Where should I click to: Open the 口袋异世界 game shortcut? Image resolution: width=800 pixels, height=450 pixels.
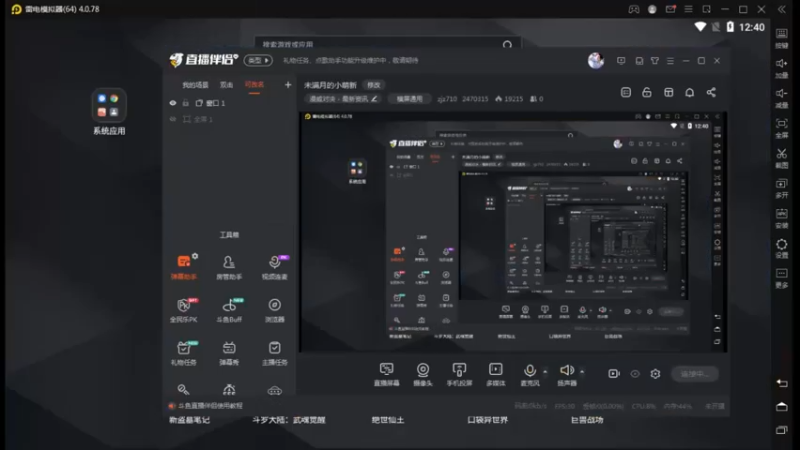[x=488, y=420]
